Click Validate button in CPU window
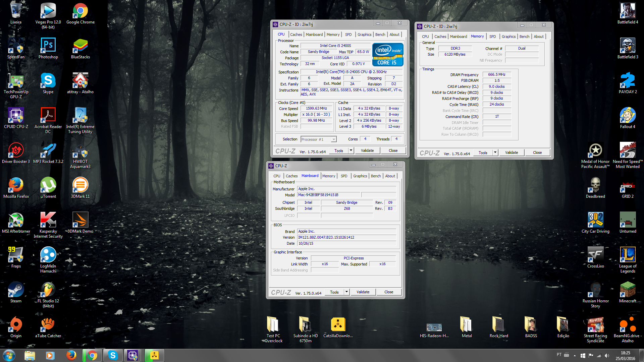The height and width of the screenshot is (362, 644). (367, 150)
